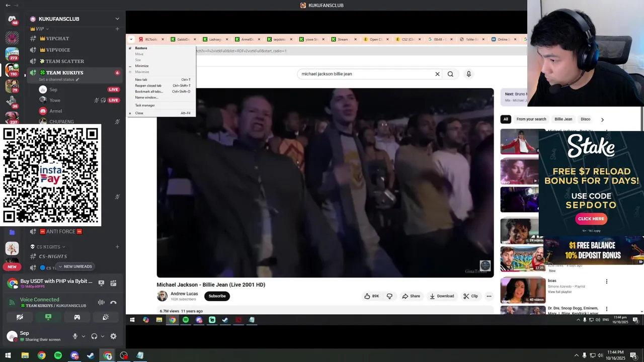Select the 'All' filter chip
Screen dimensions: 644x362
506,119
